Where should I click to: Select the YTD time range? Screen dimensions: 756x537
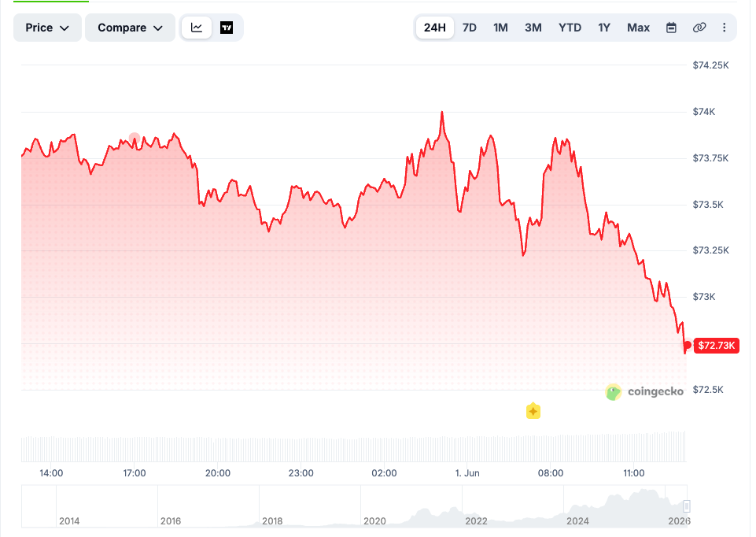pos(570,28)
